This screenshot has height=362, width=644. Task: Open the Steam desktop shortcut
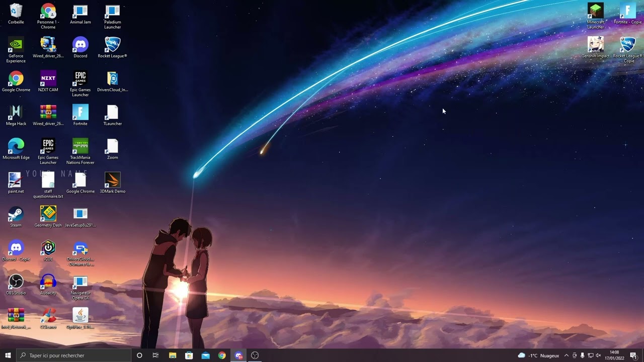click(x=16, y=217)
